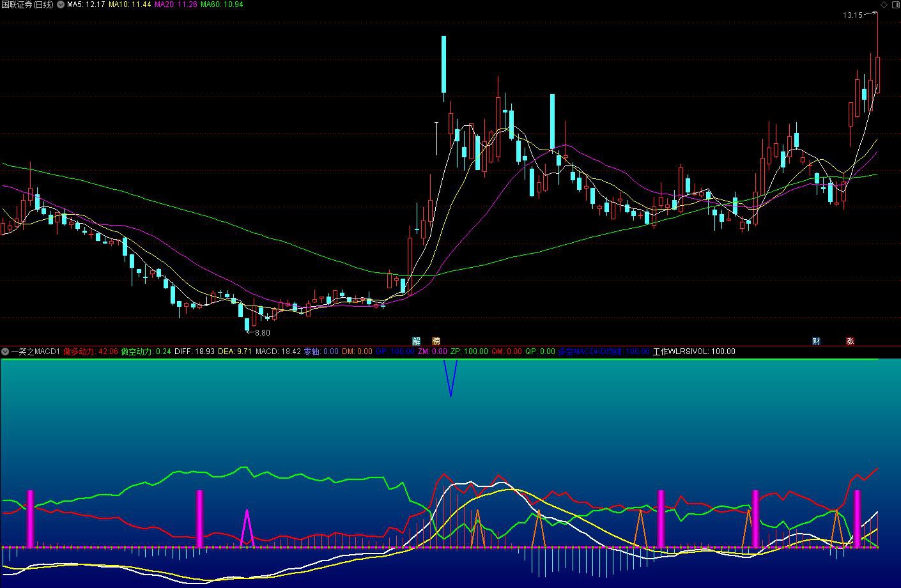Click the QP: 0.00 value
This screenshot has height=588, width=901.
[541, 352]
